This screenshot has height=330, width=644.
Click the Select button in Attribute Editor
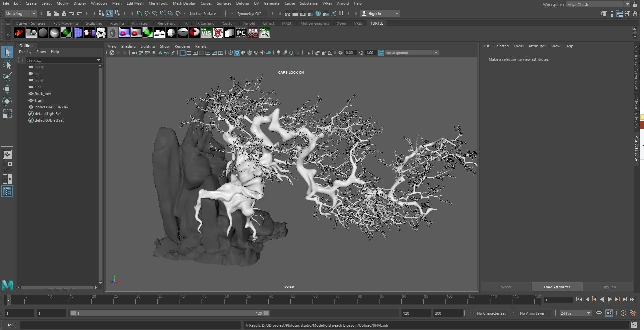506,287
